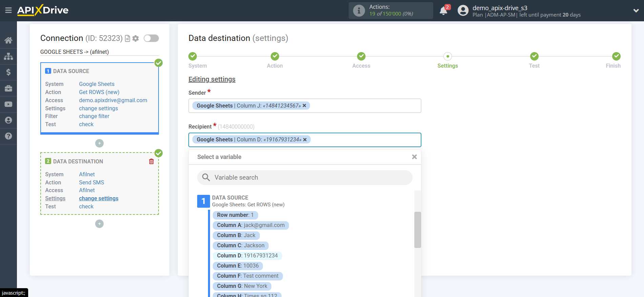Go to the Access step
This screenshot has width=644, height=297.
pyautogui.click(x=361, y=56)
